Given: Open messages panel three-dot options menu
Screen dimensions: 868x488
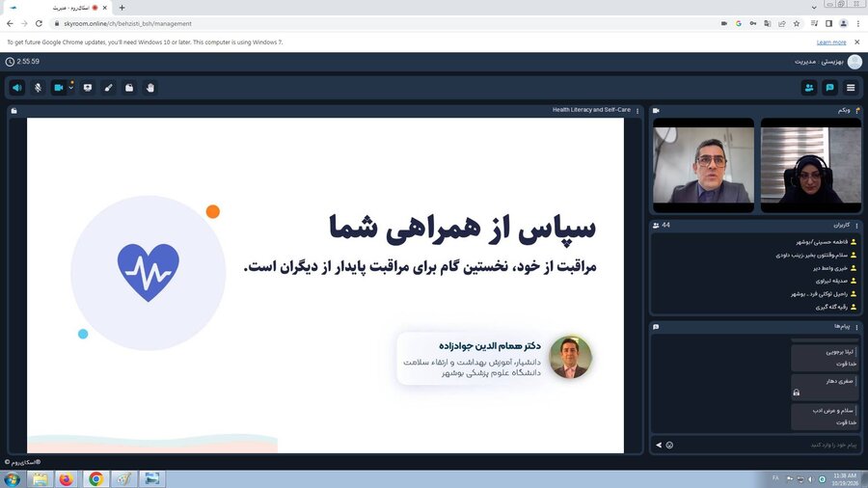Looking at the screenshot, I should pyautogui.click(x=857, y=327).
